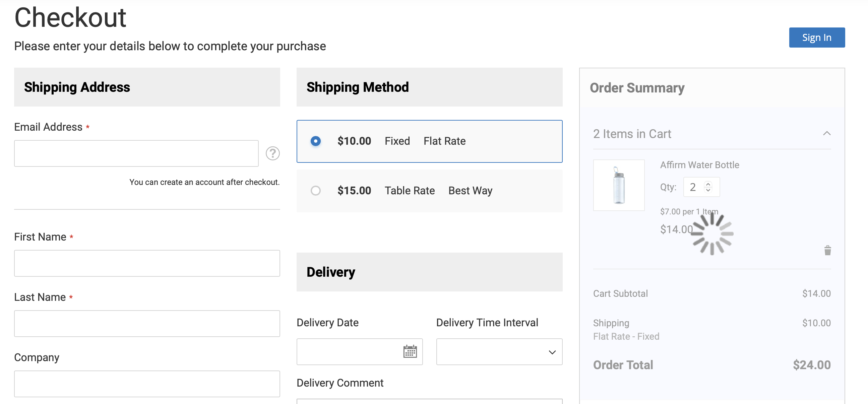The height and width of the screenshot is (404, 868).
Task: Click the Shipping $10.00 value
Action: pos(816,323)
